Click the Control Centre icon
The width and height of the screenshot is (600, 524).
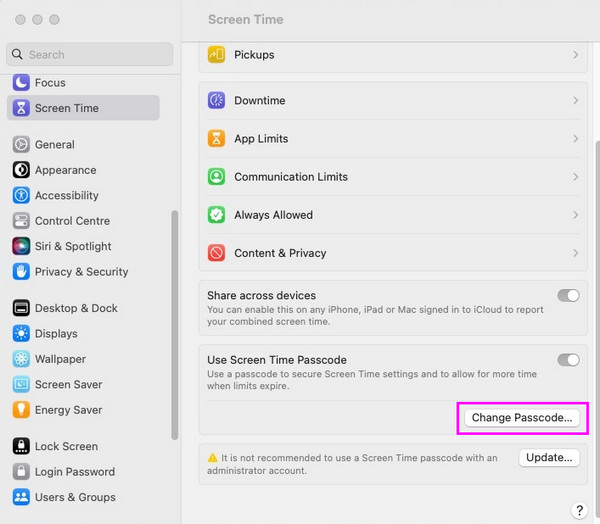point(21,221)
